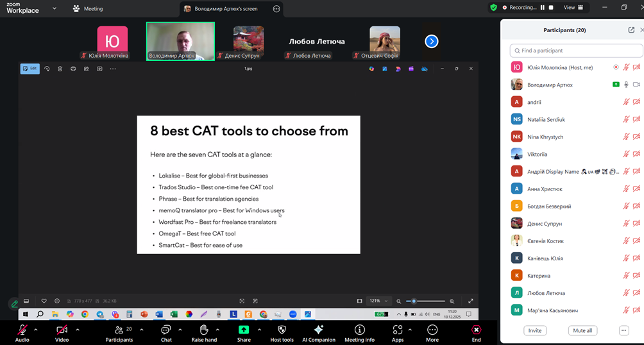Click the Invite button

click(535, 330)
